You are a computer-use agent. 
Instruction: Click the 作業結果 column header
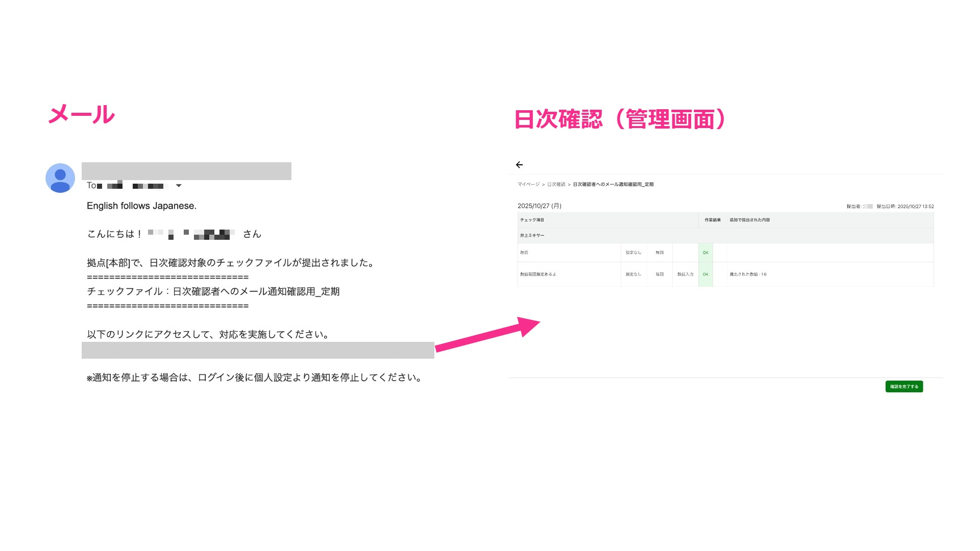click(713, 220)
